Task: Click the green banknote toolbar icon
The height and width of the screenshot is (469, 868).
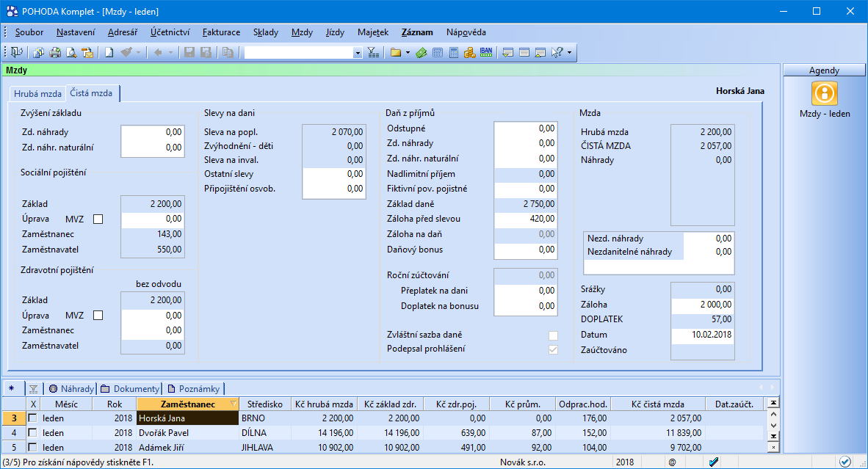Action: 422,53
